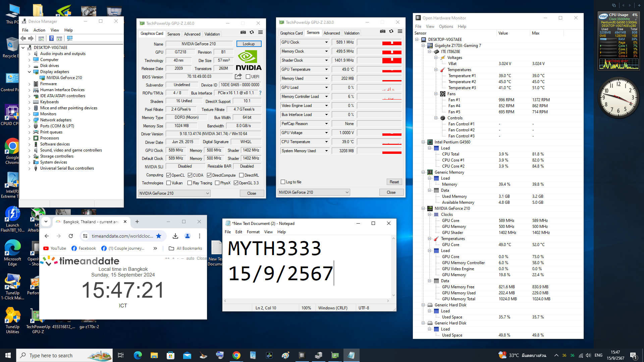
Task: Click the Chrome reload page icon
Action: point(71,236)
